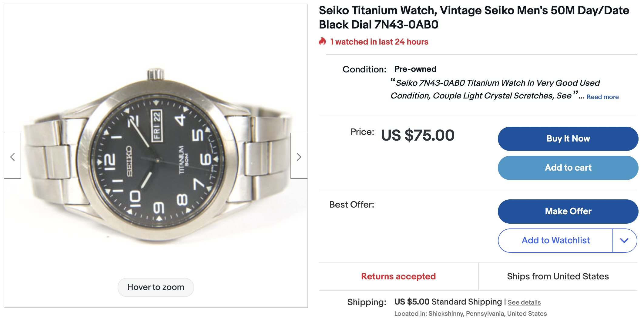Click the 1 watched in last 24 hours text
Screen dimensions: 644x320
coord(379,42)
